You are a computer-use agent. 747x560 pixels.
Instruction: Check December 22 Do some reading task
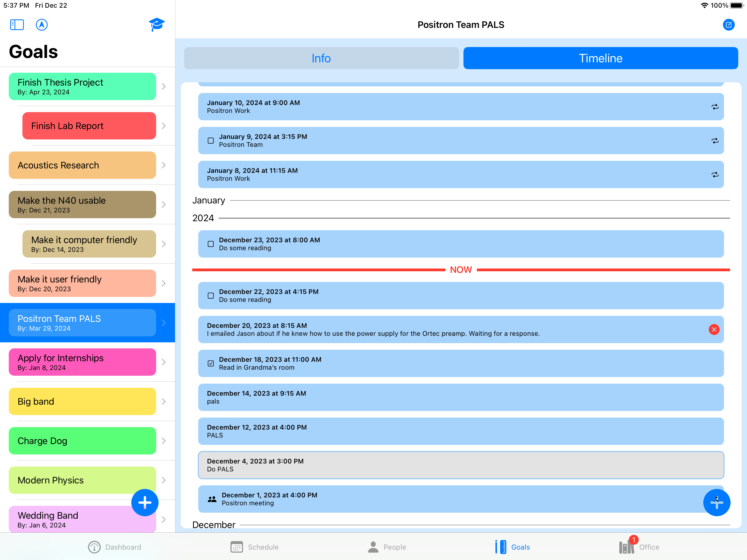pos(211,296)
